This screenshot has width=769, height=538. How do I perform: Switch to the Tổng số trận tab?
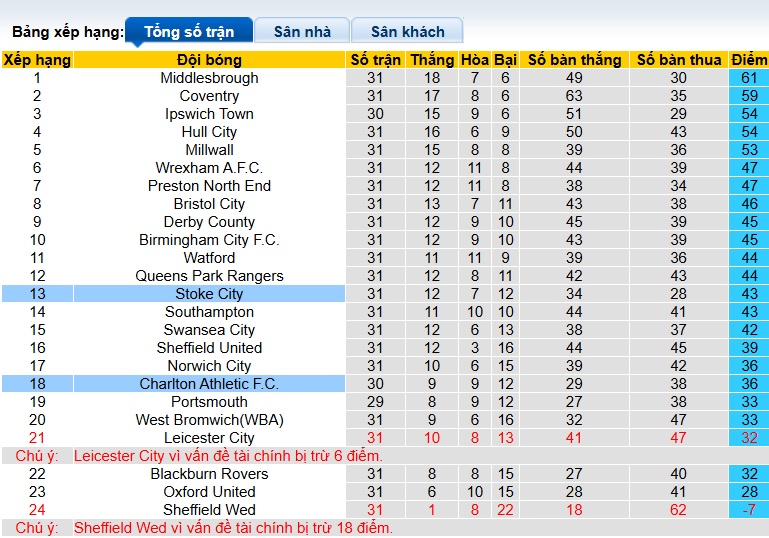click(x=188, y=32)
